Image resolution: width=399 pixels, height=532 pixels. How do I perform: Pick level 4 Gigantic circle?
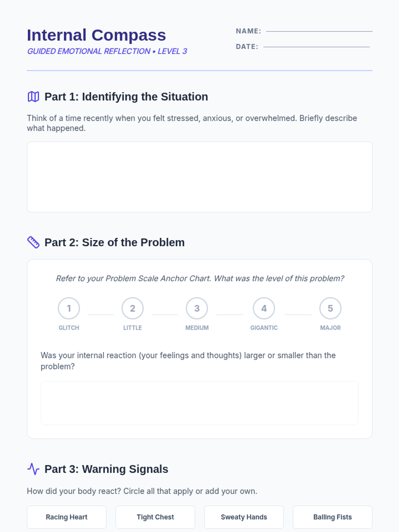(x=264, y=309)
